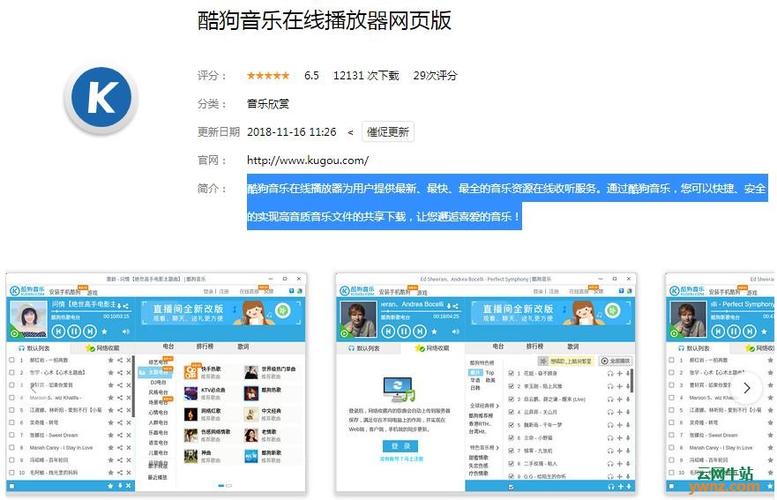Tick the checkbox of the Mariah Carey row in the first screenshot
Screen dimensions: 777x500
click(11, 447)
